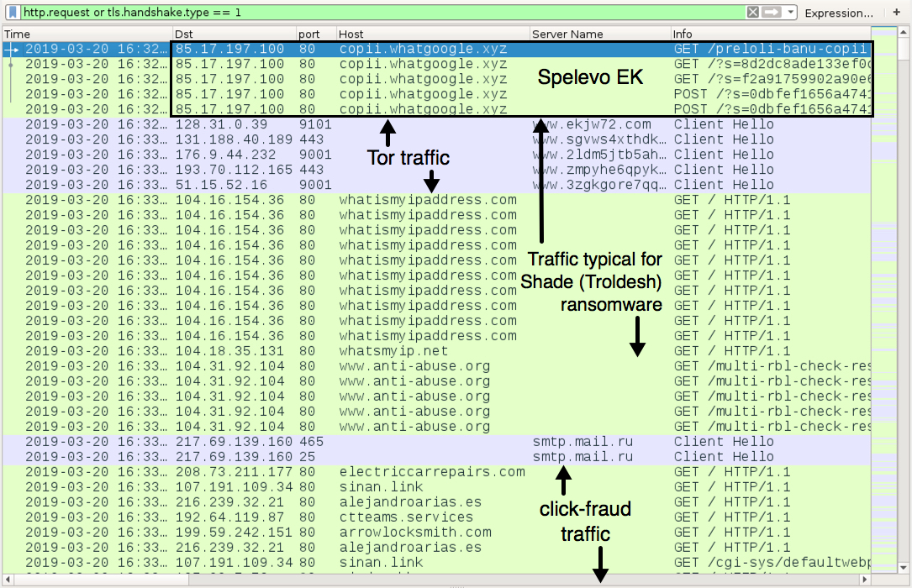Click the packet minimap color bar
The width and height of the screenshot is (912, 588).
[x=884, y=301]
